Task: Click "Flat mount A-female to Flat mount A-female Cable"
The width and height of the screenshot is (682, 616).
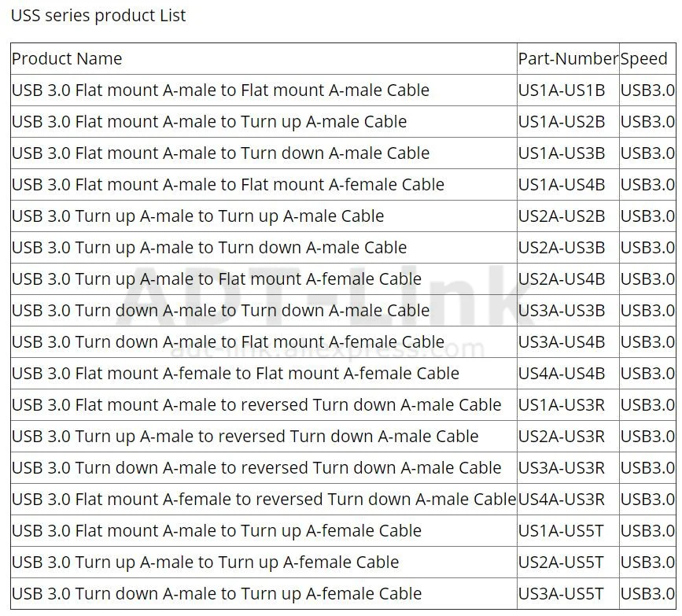Action: pos(235,374)
